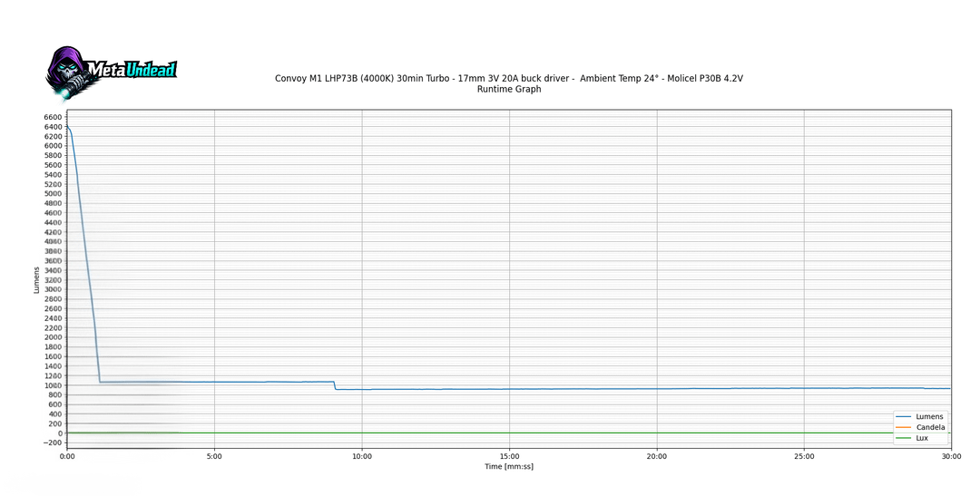
Task: Click the vertical Lumens y-axis label
Action: coord(36,279)
